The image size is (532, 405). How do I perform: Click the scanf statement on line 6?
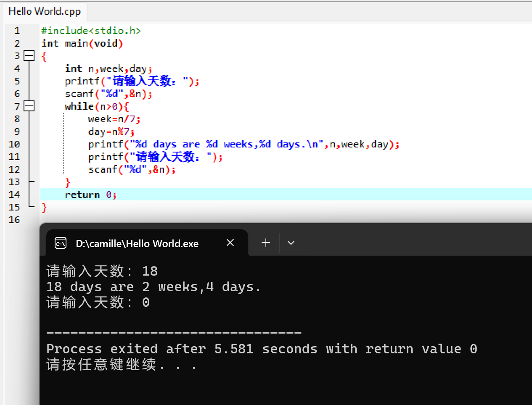[109, 94]
